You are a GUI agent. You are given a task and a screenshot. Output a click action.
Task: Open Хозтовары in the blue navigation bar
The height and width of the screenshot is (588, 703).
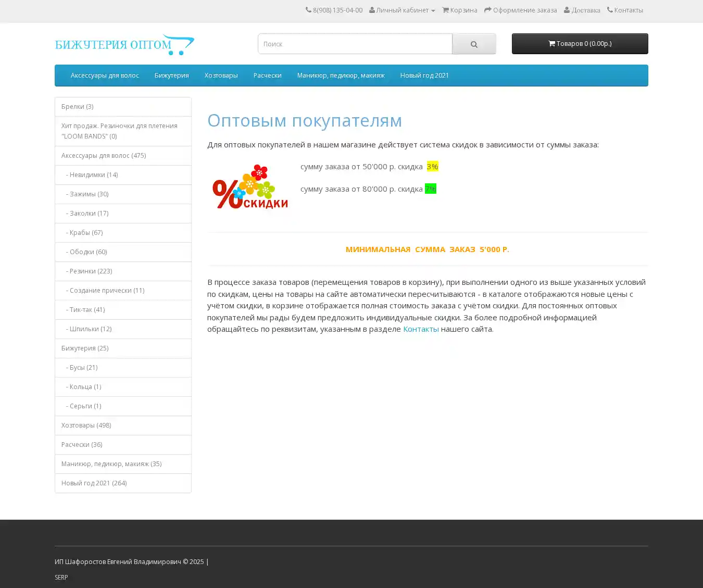[221, 76]
